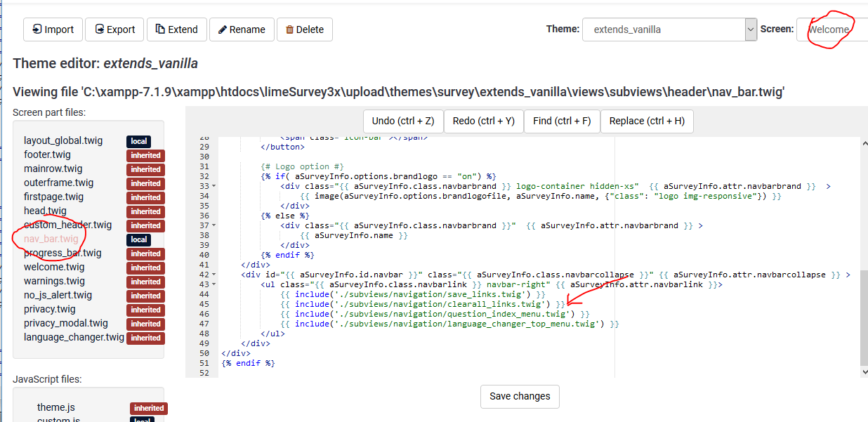Click Undo (ctrl + Z) button
The width and height of the screenshot is (868, 422).
[402, 121]
